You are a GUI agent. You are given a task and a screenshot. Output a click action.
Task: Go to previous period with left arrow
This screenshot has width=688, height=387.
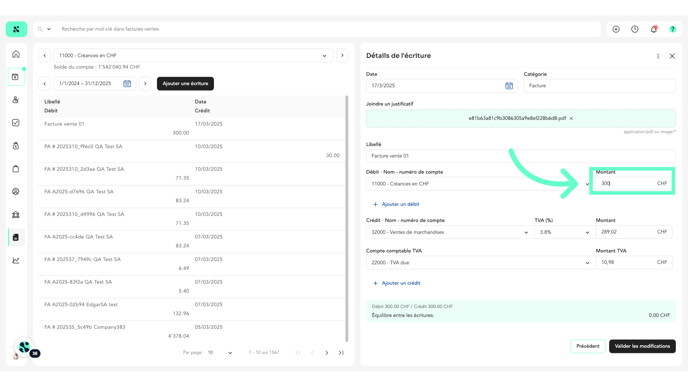pos(44,83)
